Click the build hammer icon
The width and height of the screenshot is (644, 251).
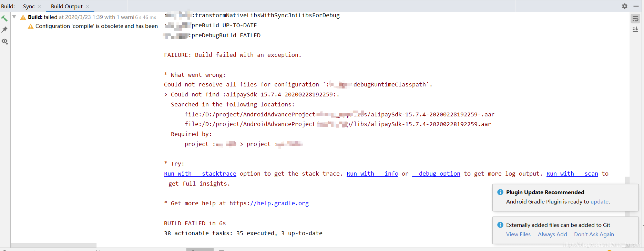4,18
